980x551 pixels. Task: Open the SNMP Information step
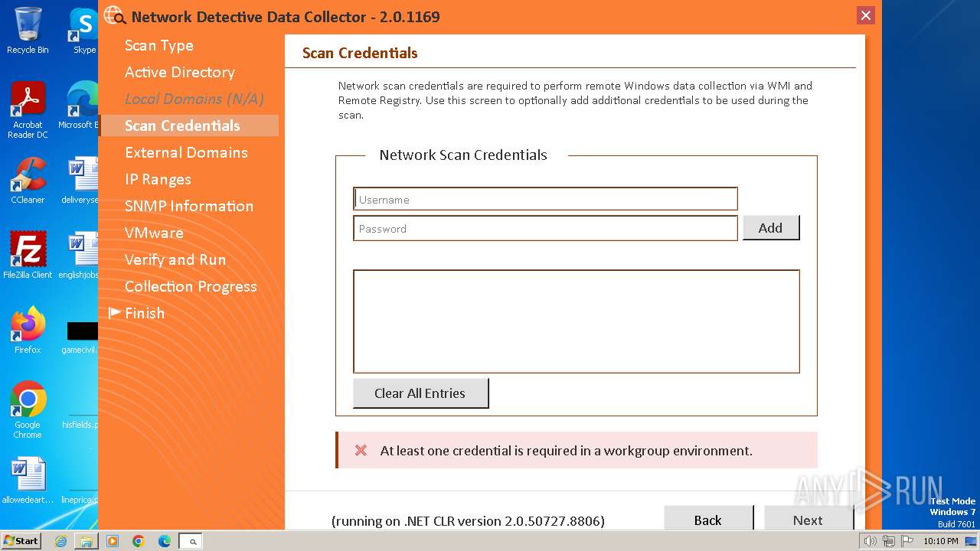[189, 206]
